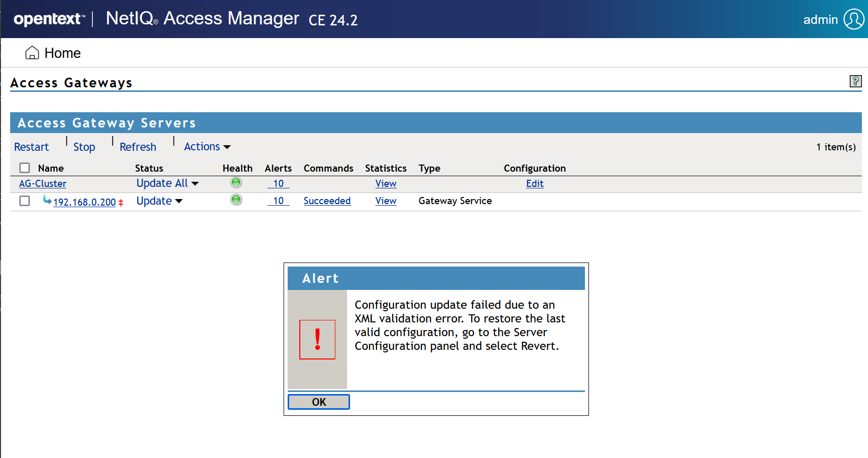Click Refresh in the server toolbar
Image resolution: width=868 pixels, height=458 pixels.
pos(137,147)
